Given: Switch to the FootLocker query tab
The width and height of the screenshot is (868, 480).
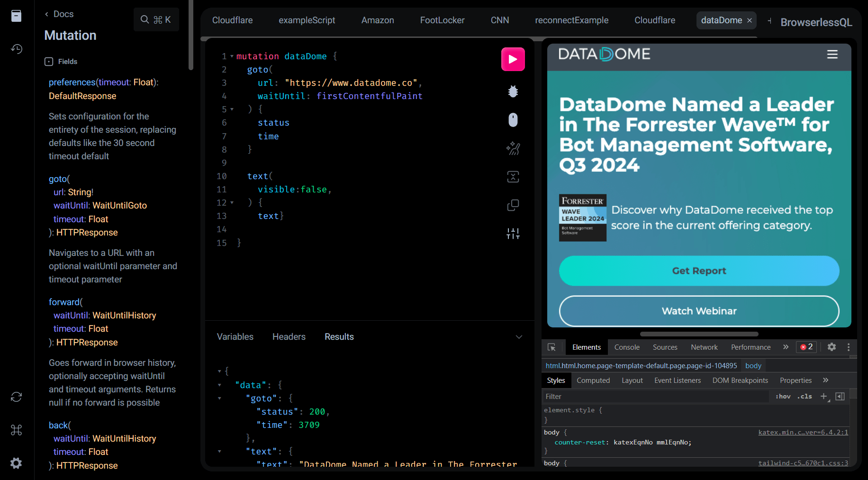Looking at the screenshot, I should pos(442,20).
